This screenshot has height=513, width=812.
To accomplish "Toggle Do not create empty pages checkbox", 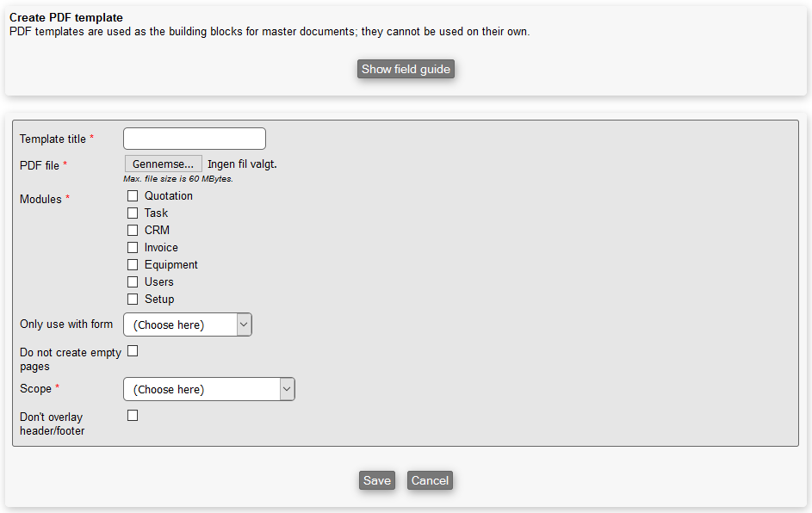I will tap(133, 351).
